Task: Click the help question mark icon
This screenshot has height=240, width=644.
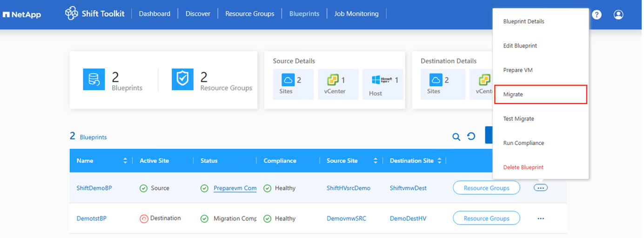Action: 597,15
